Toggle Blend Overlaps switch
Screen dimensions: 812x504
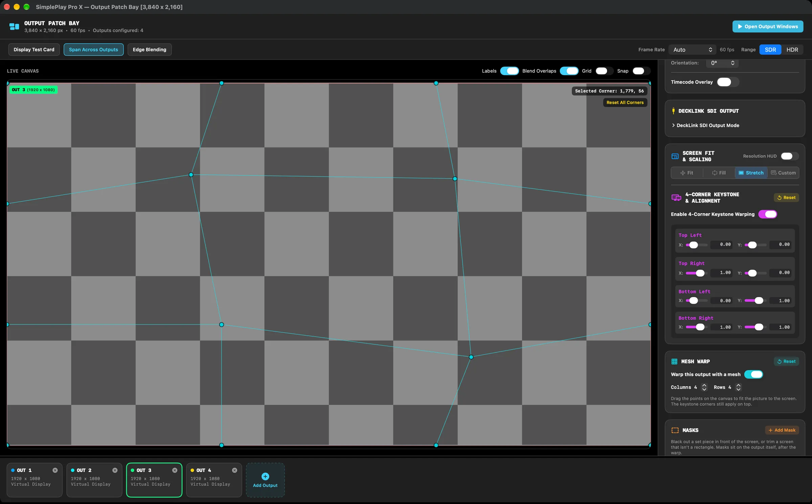(x=569, y=71)
